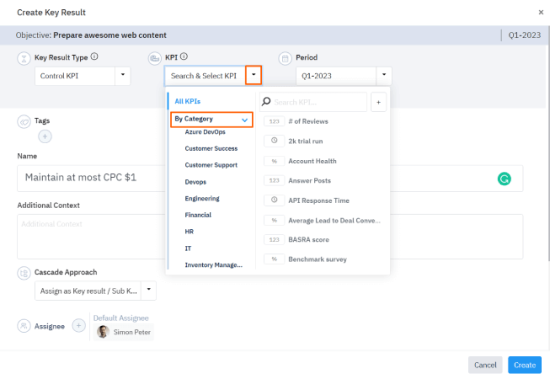Open the Cascade Approach dropdown arrow
Image resolution: width=550 pixels, height=379 pixels.
(149, 290)
